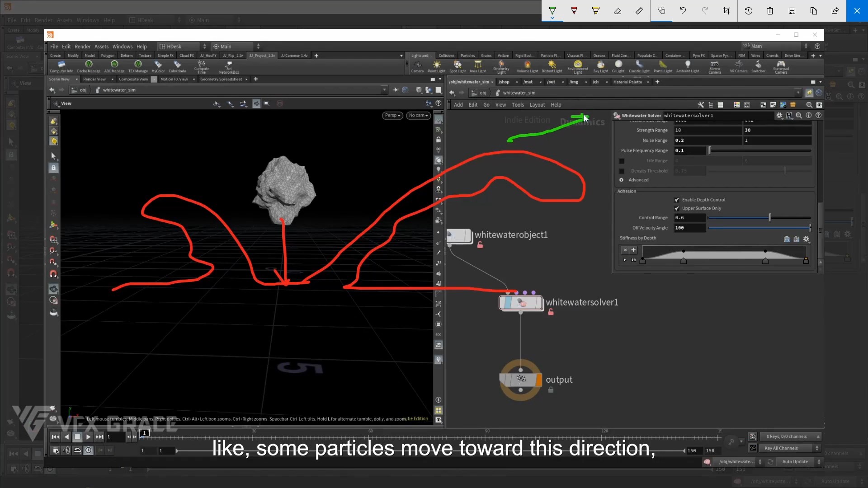Click the output node icon

pyautogui.click(x=521, y=380)
